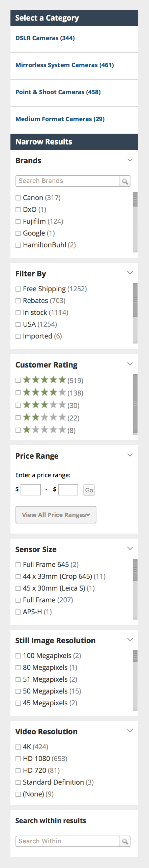
Task: Collapse the Brands section chevron
Action: (x=130, y=160)
